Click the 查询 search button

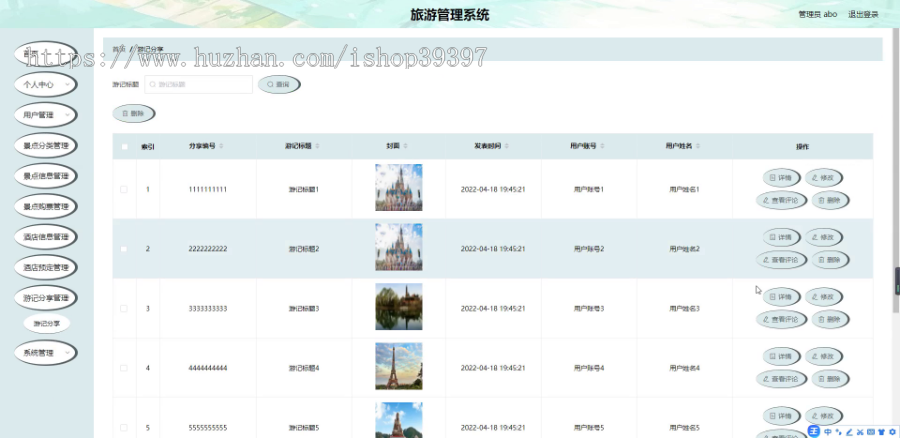pyautogui.click(x=279, y=84)
